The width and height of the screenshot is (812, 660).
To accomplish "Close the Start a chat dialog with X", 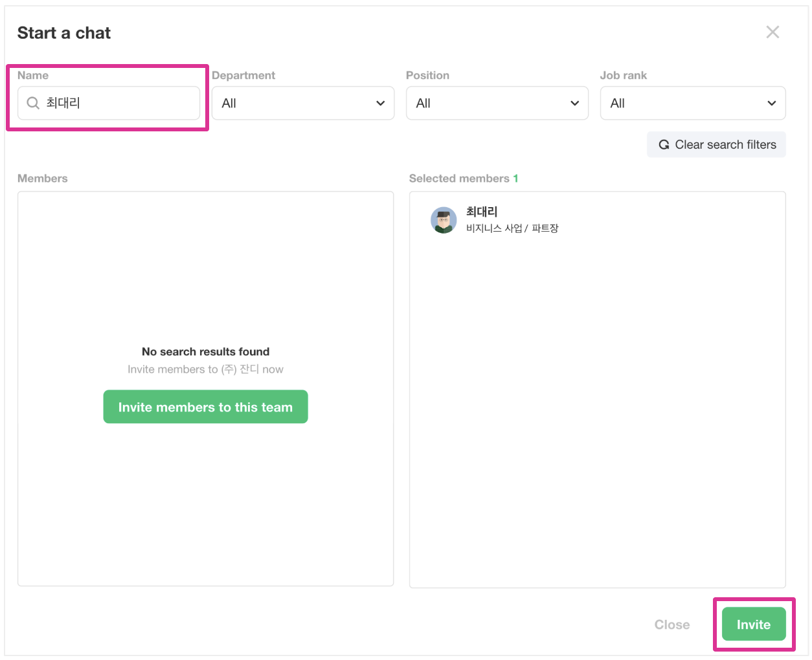I will [773, 32].
